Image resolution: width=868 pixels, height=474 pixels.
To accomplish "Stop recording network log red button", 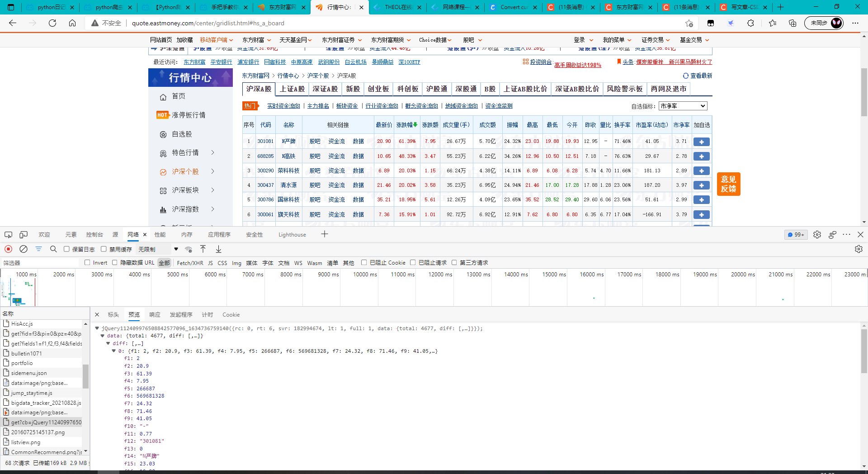I will pos(8,249).
